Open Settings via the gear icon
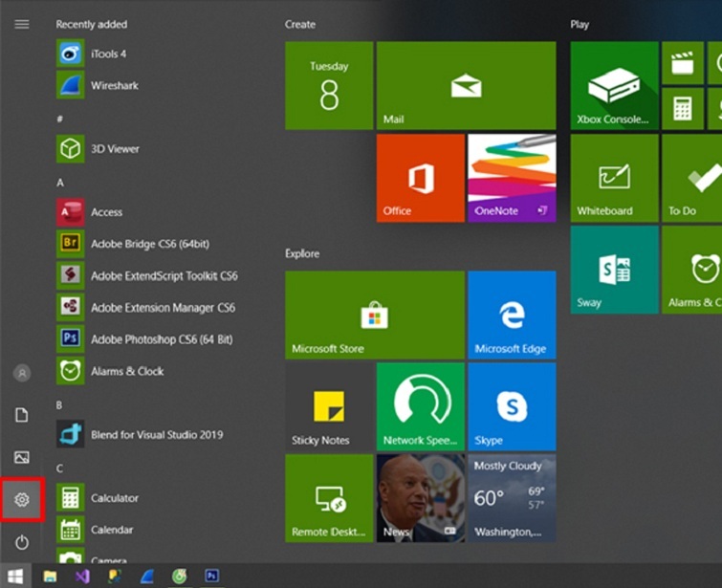Viewport: 722px width, 588px height. click(x=22, y=499)
